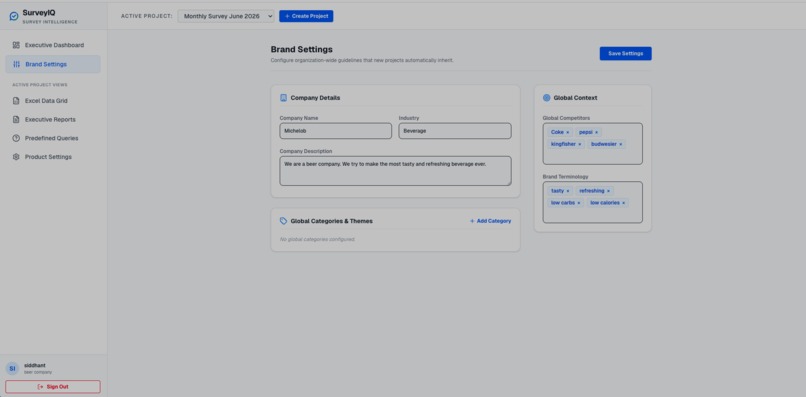Open Executive Dashboard from the sidebar
Image resolution: width=806 pixels, height=397 pixels.
[53, 45]
